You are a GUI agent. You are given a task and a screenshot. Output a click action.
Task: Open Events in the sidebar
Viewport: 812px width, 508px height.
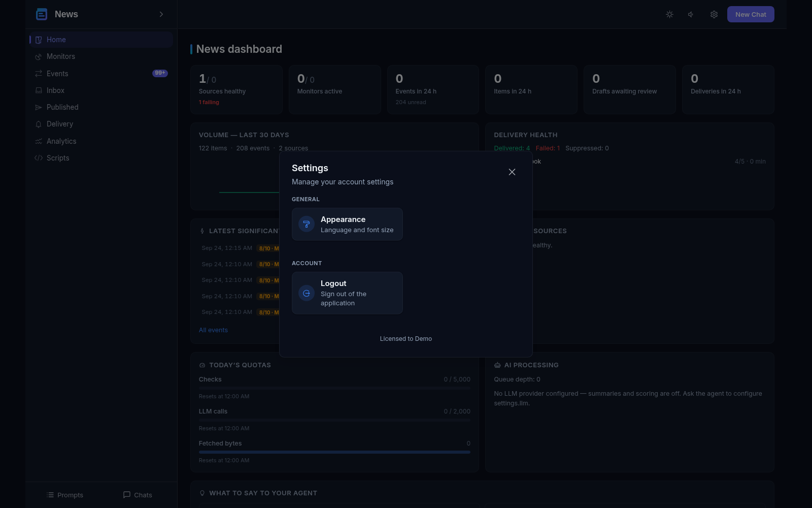coord(101,74)
